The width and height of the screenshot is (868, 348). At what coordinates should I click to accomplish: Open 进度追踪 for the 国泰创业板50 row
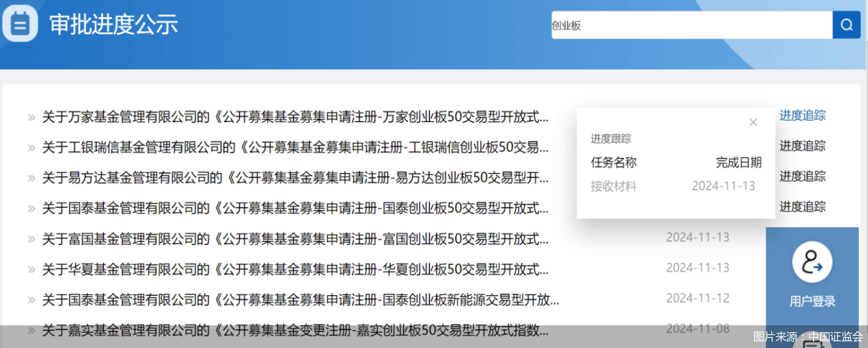pos(802,206)
